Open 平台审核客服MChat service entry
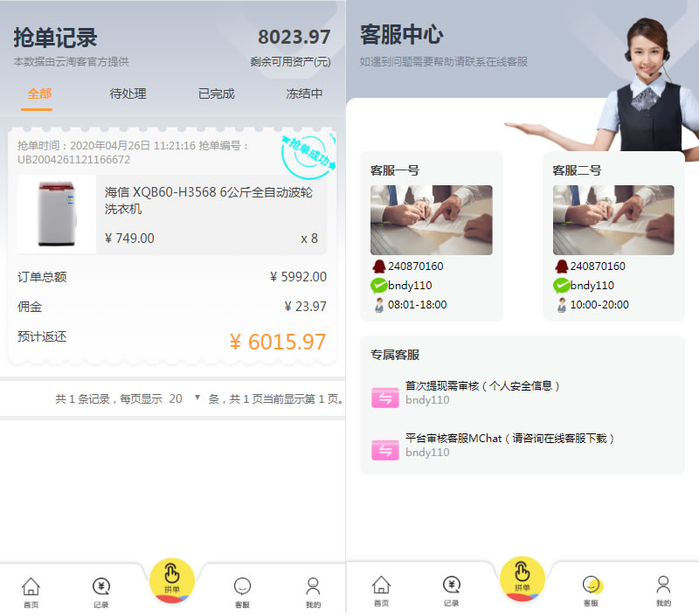 coord(510,439)
